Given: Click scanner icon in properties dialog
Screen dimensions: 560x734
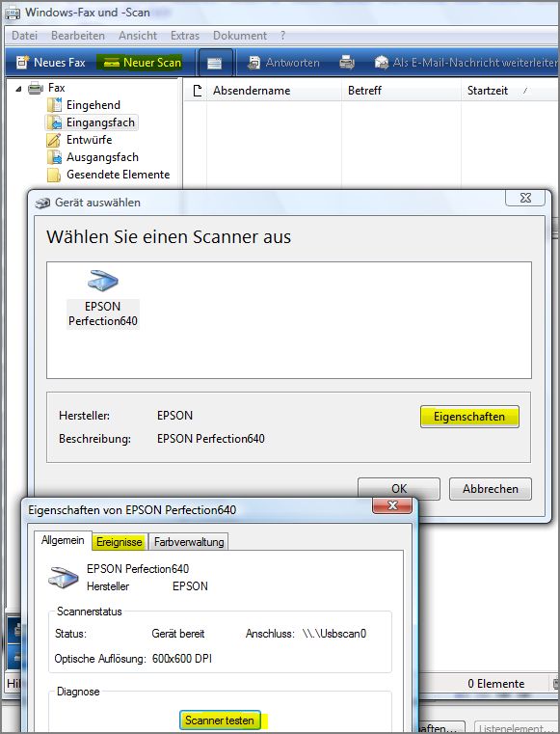Looking at the screenshot, I should 64,578.
